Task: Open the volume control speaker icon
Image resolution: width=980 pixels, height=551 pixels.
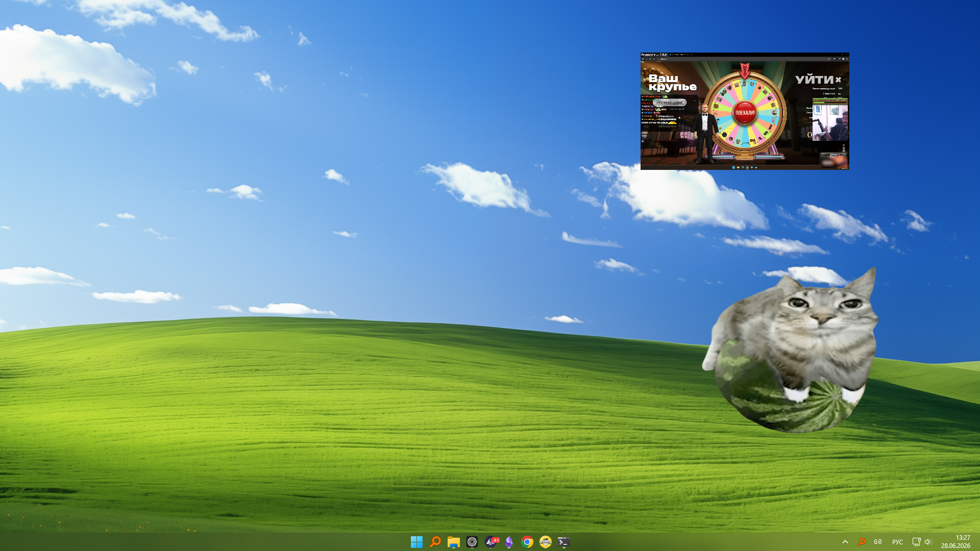Action: point(928,542)
